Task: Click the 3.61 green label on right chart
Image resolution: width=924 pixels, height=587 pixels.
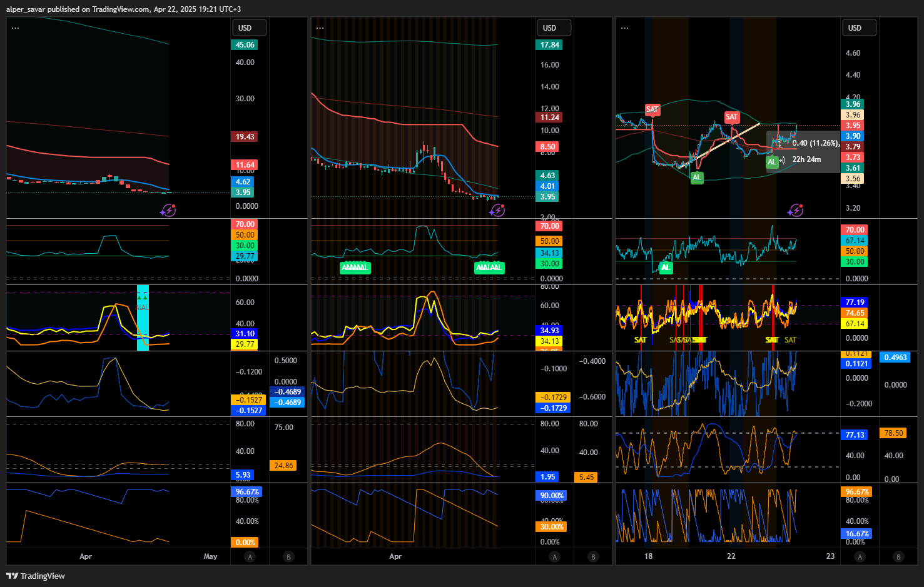Action: (x=853, y=168)
